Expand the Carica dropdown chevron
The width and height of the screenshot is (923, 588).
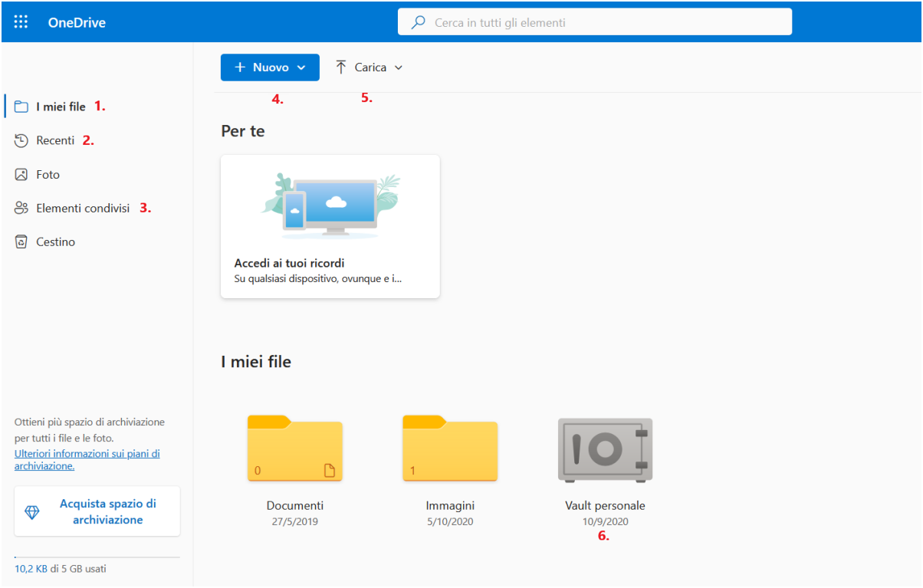point(399,67)
